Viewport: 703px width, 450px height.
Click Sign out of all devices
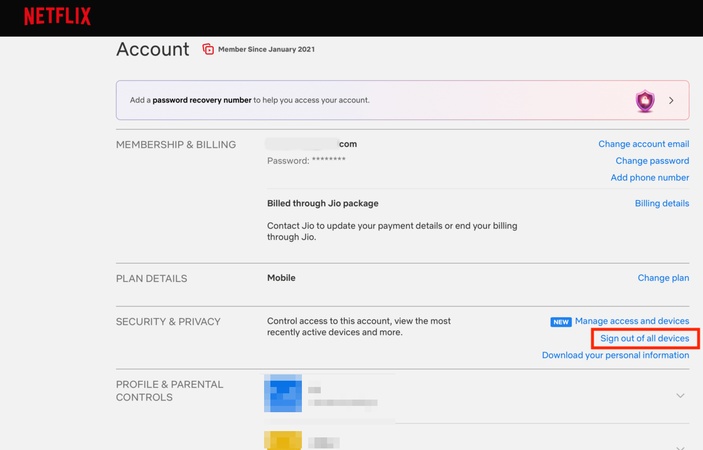point(645,338)
